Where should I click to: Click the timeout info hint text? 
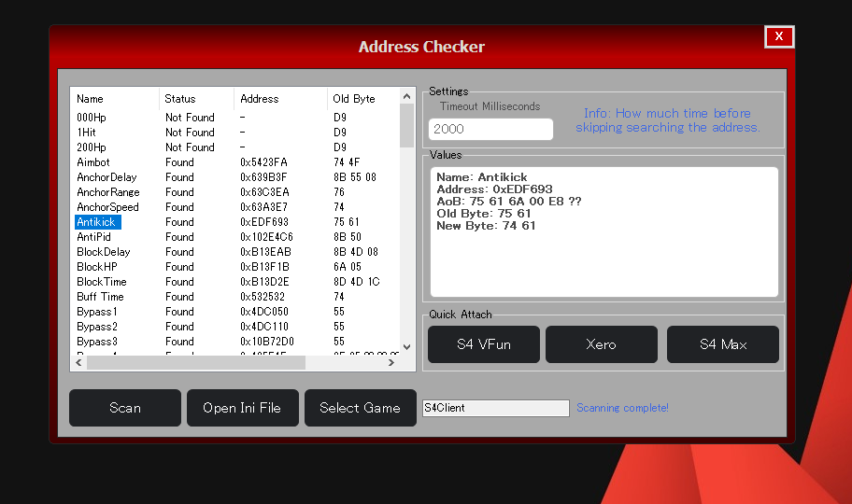668,120
